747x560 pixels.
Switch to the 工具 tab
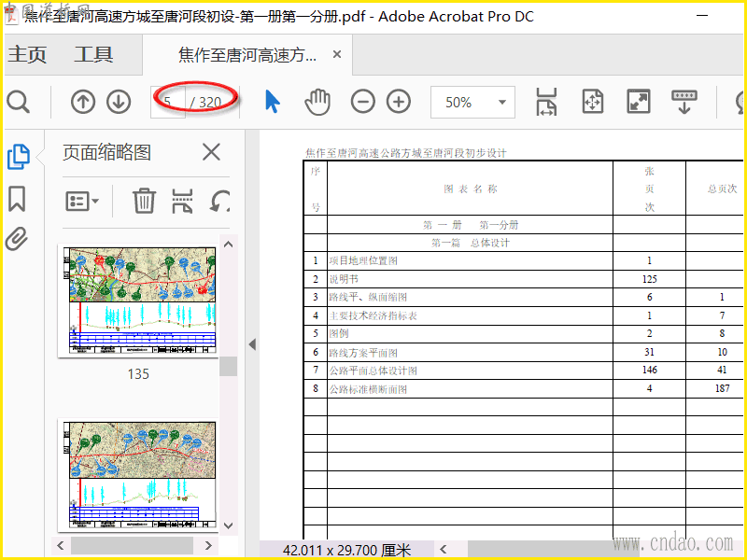coord(93,54)
